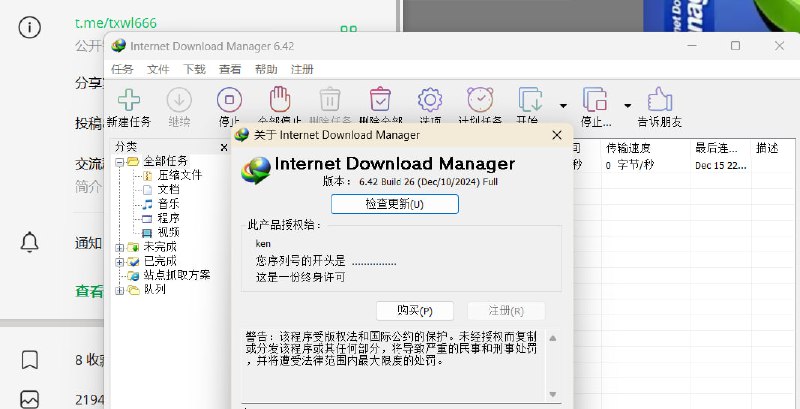This screenshot has height=409, width=800.
Task: Click the 0 字节/秒 speed cell
Action: click(630, 165)
